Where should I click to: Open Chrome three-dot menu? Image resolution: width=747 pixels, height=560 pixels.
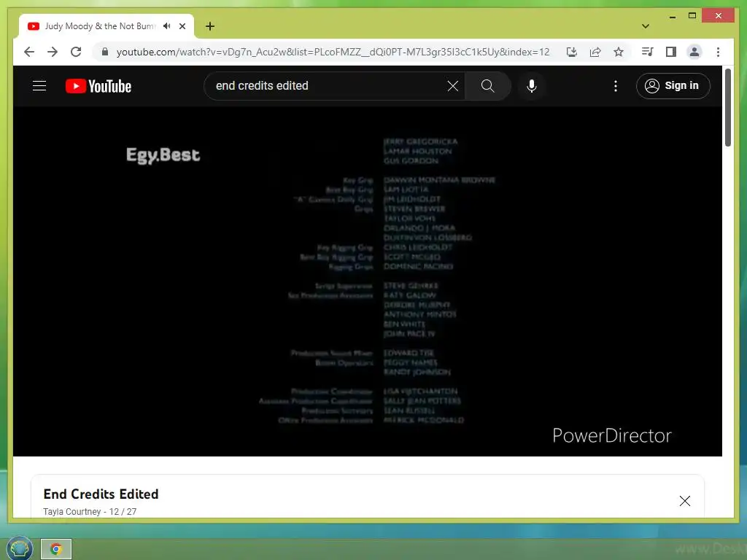pyautogui.click(x=718, y=52)
